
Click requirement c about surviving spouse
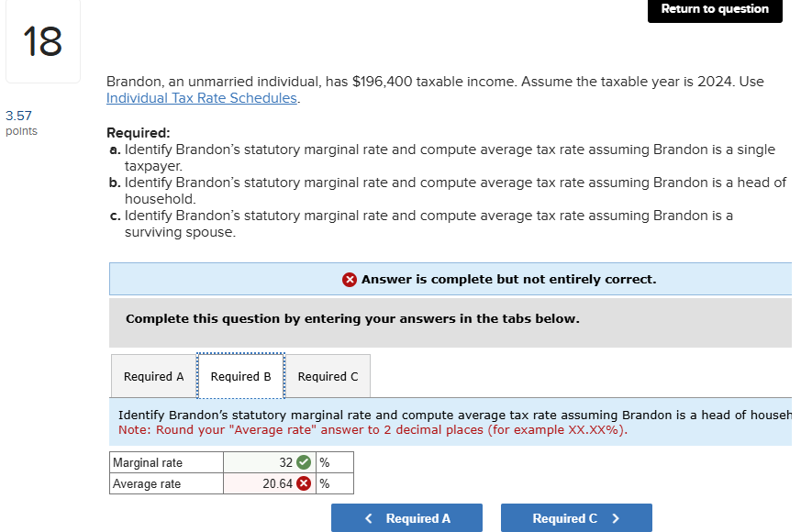421,224
